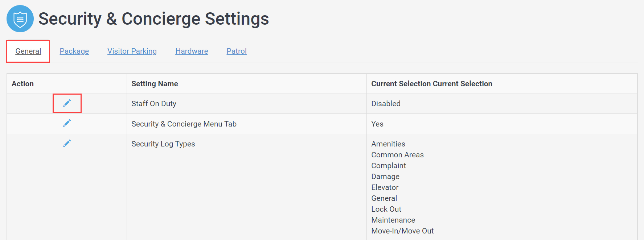Click the Current Selection column header
Screen dimensions: 644x240
[432, 84]
